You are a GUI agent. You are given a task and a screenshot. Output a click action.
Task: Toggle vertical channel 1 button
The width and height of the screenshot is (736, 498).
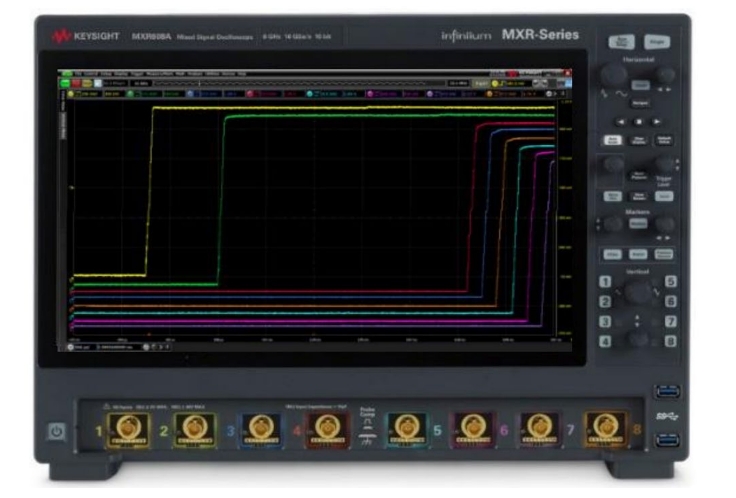click(606, 282)
